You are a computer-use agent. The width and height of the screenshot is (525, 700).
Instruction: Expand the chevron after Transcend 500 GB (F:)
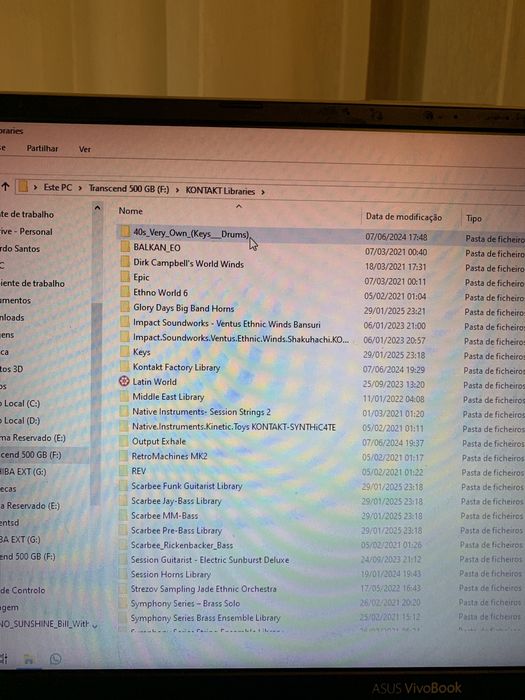coord(177,190)
